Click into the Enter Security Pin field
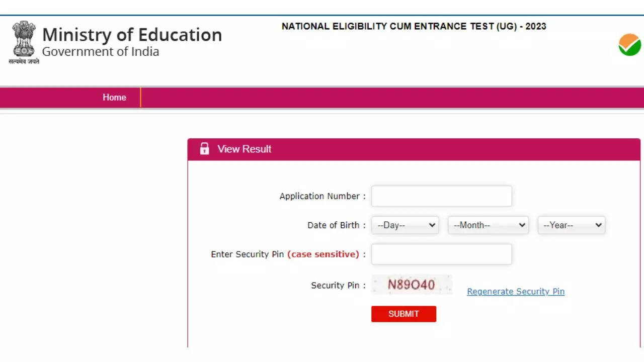The width and height of the screenshot is (644, 362). pos(441,254)
